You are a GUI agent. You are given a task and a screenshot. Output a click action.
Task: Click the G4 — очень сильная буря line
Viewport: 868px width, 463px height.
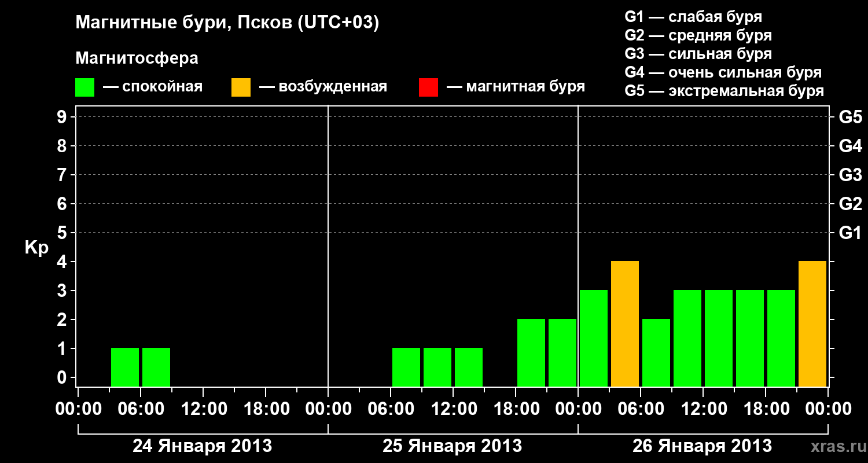[x=723, y=72]
